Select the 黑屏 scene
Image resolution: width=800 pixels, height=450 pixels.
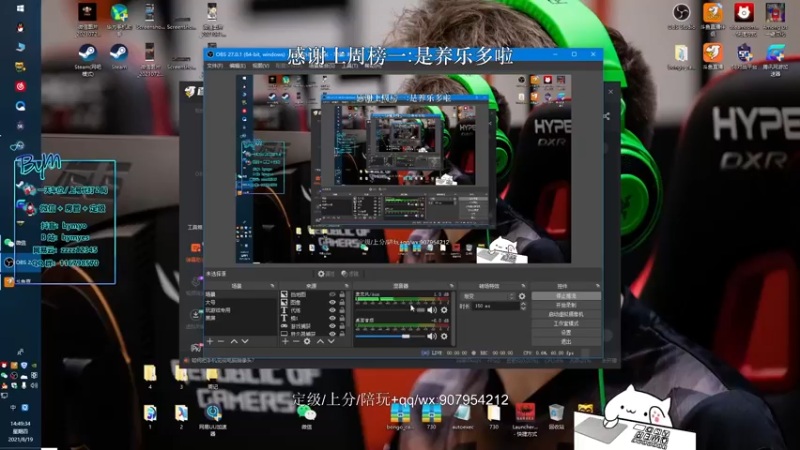(x=240, y=318)
